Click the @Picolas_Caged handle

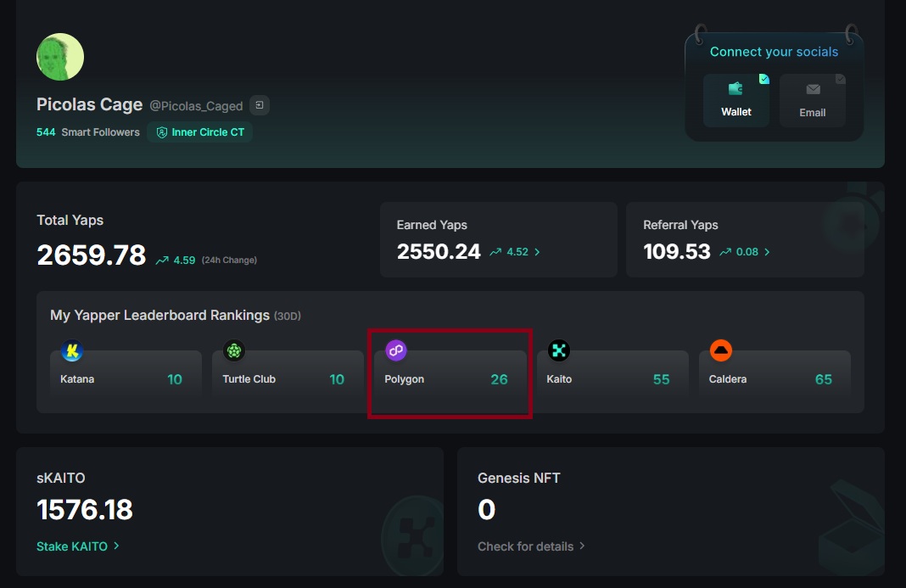pyautogui.click(x=197, y=106)
